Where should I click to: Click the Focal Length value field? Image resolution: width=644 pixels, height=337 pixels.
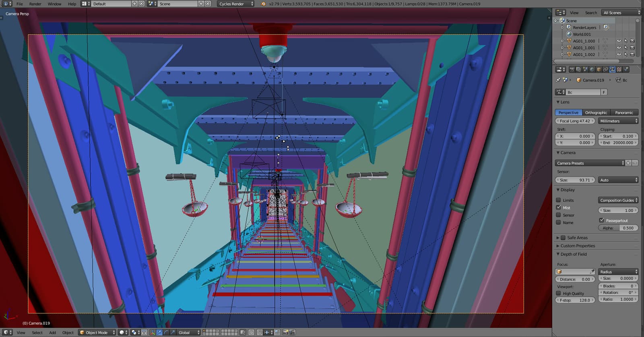575,121
